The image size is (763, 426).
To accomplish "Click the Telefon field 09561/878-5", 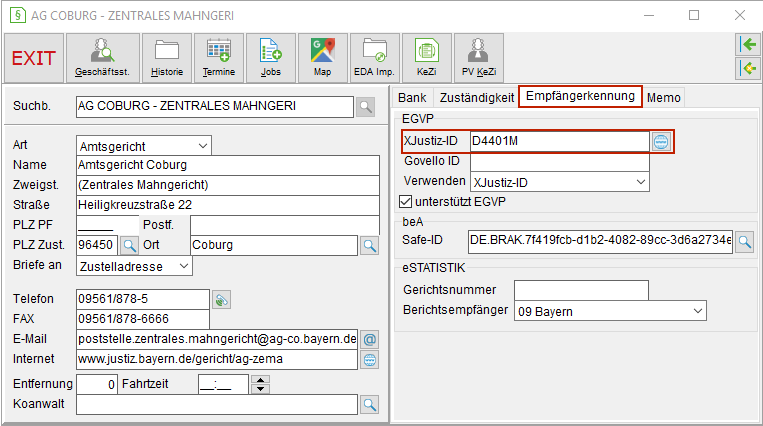I will point(143,299).
